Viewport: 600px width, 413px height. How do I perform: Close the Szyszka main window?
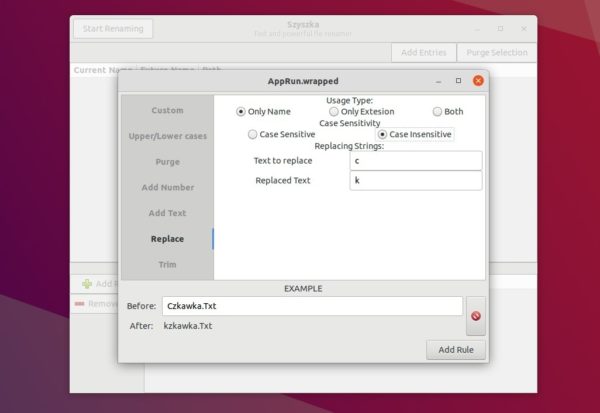[x=524, y=29]
